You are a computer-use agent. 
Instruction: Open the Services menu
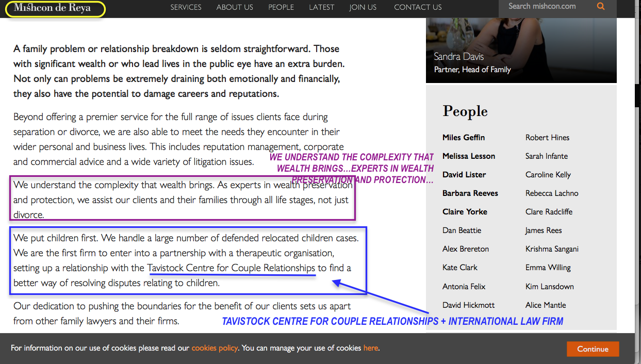[x=186, y=7]
